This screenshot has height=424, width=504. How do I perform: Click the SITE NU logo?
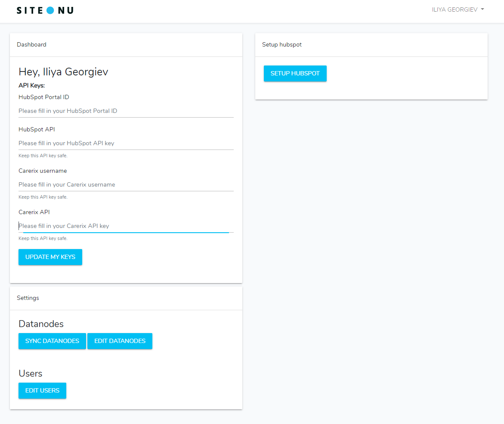pyautogui.click(x=45, y=10)
